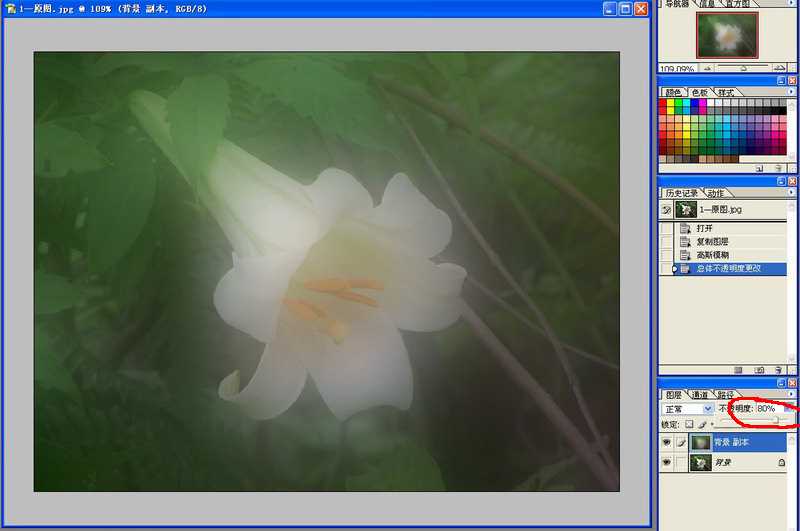800x531 pixels.
Task: Select the 复制图层 history state
Action: [731, 241]
